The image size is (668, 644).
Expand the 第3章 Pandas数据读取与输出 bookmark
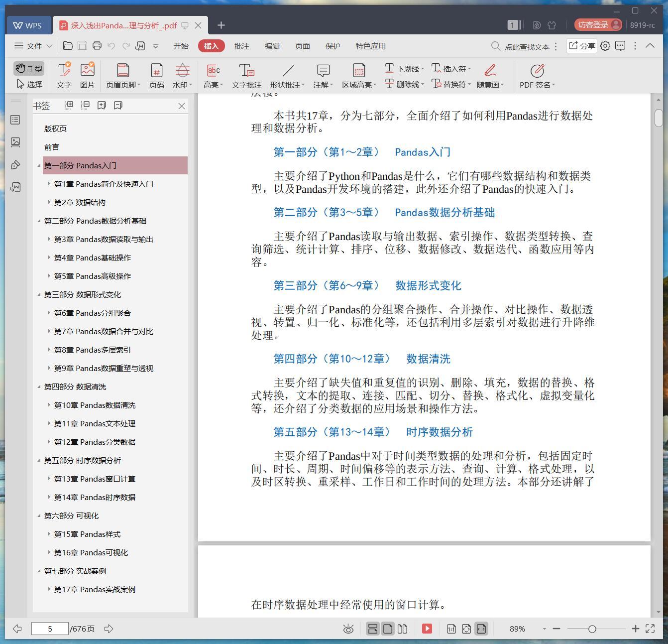click(x=49, y=239)
